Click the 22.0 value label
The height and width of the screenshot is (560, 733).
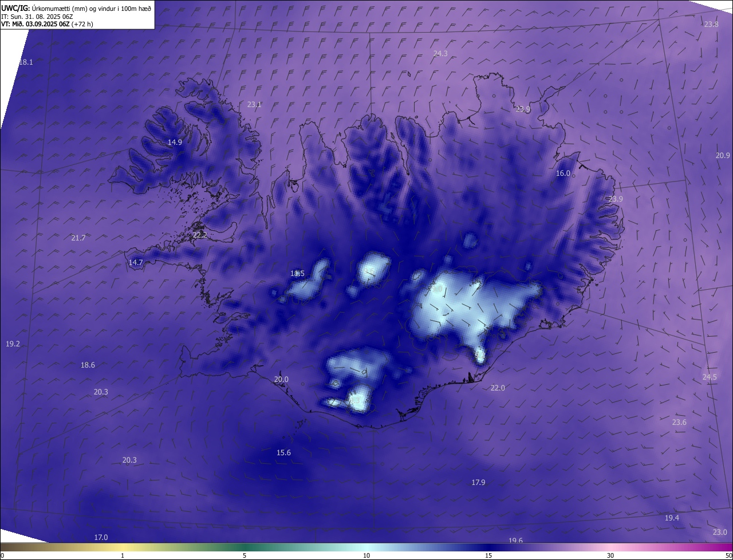[x=498, y=388]
